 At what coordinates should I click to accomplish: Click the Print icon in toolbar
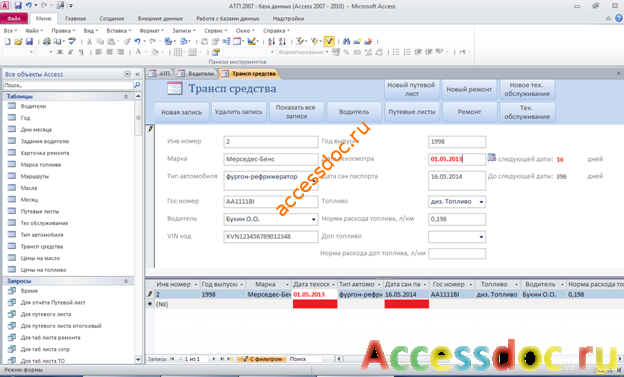point(47,41)
